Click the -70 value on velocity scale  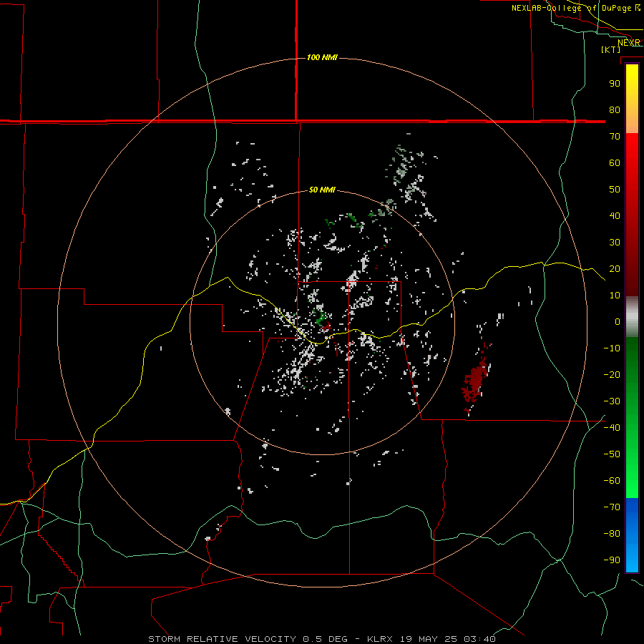tap(612, 507)
